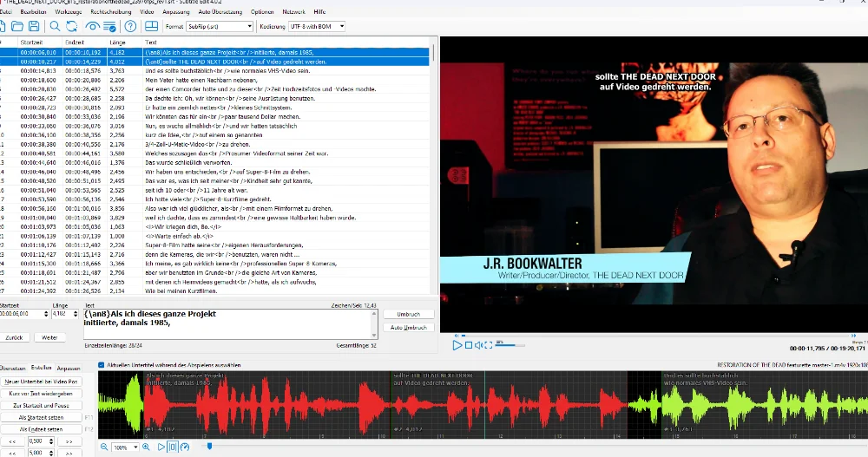The width and height of the screenshot is (868, 457).
Task: Open the Find magnifier tool
Action: point(55,26)
